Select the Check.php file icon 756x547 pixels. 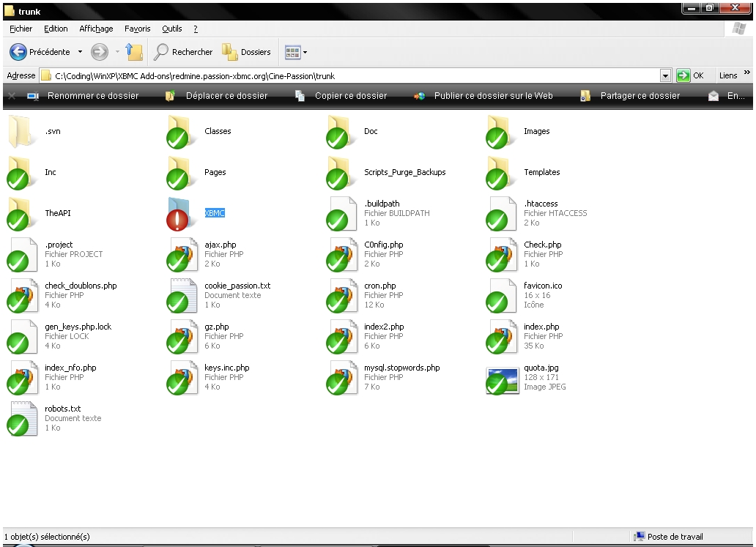click(x=501, y=254)
